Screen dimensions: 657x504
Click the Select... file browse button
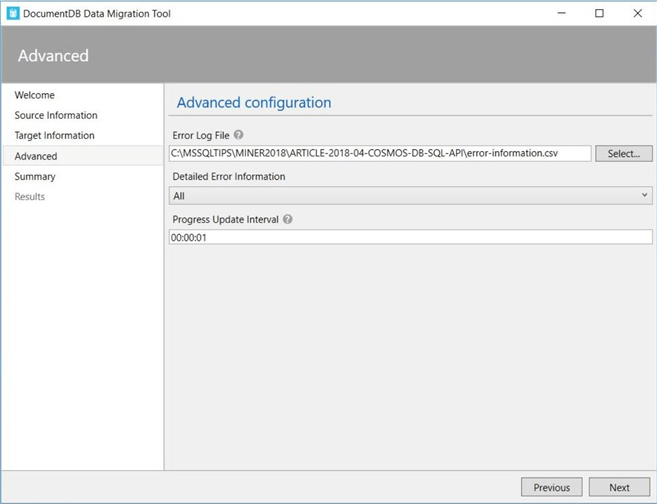tap(623, 153)
